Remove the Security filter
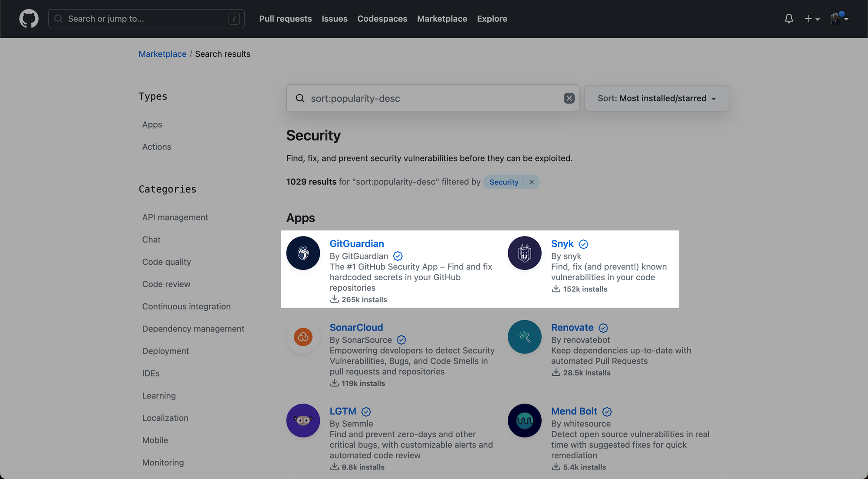Image resolution: width=868 pixels, height=479 pixels. [x=531, y=182]
